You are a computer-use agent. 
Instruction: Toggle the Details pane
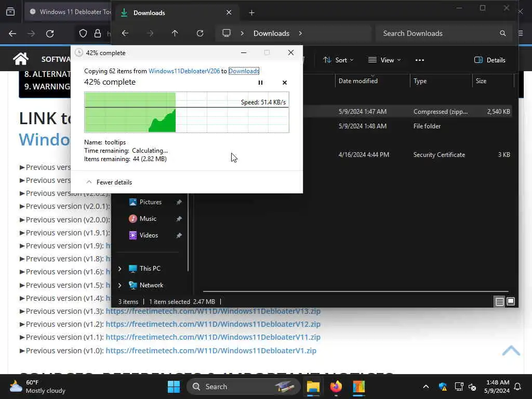[x=490, y=60]
